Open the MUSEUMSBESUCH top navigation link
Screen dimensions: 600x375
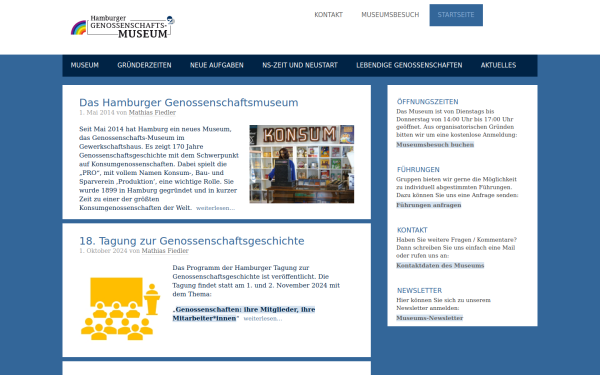click(x=390, y=15)
